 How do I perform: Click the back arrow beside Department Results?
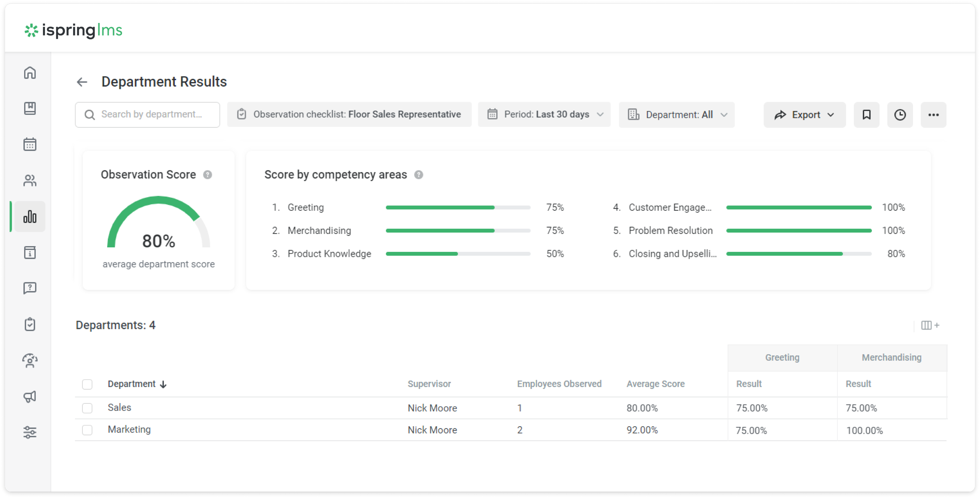[82, 82]
